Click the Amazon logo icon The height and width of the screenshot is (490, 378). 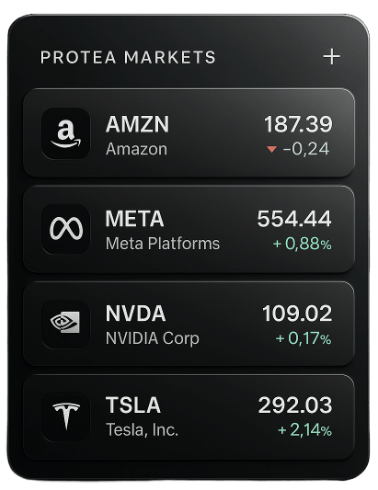coord(66,134)
